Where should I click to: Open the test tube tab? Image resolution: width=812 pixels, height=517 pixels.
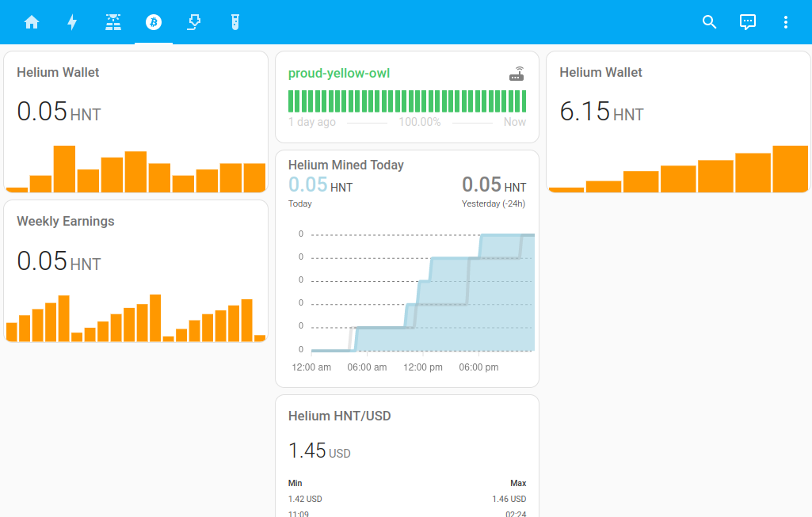pos(235,22)
